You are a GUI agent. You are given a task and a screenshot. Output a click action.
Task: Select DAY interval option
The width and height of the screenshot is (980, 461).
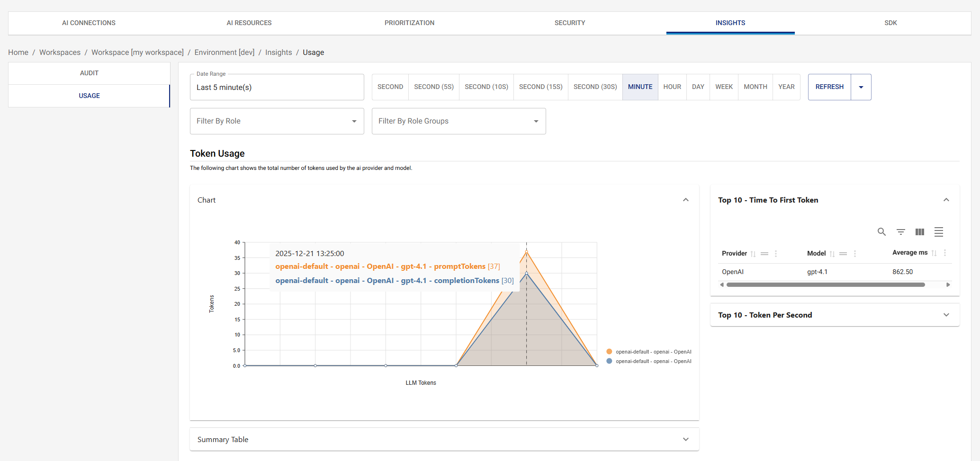698,87
